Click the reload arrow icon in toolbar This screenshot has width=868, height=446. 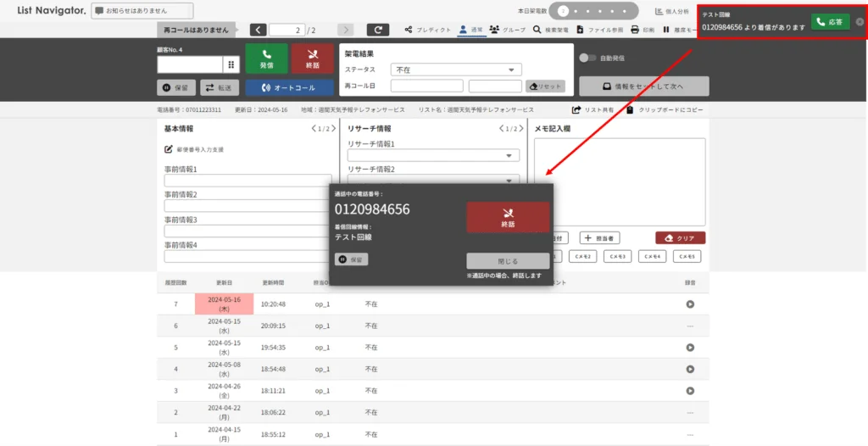[x=377, y=30]
